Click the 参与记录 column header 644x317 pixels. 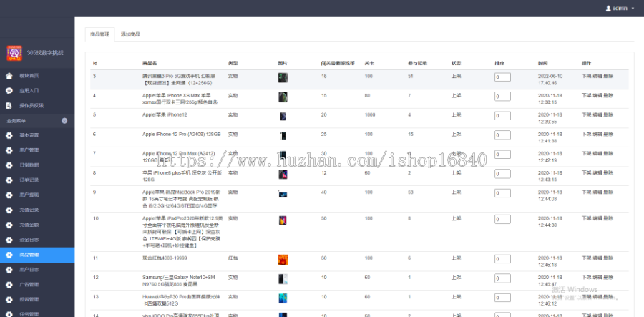coord(417,63)
